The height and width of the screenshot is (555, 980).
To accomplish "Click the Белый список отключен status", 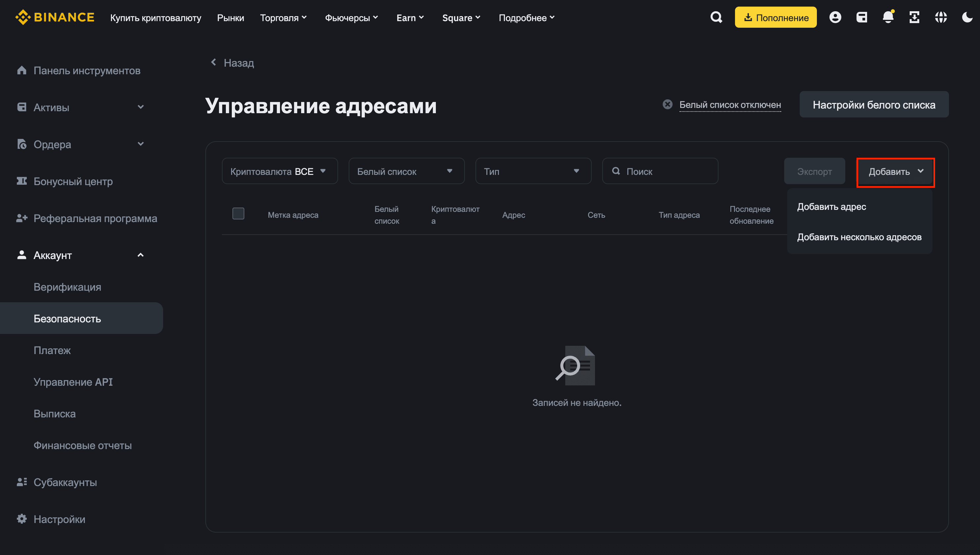I will [x=729, y=105].
